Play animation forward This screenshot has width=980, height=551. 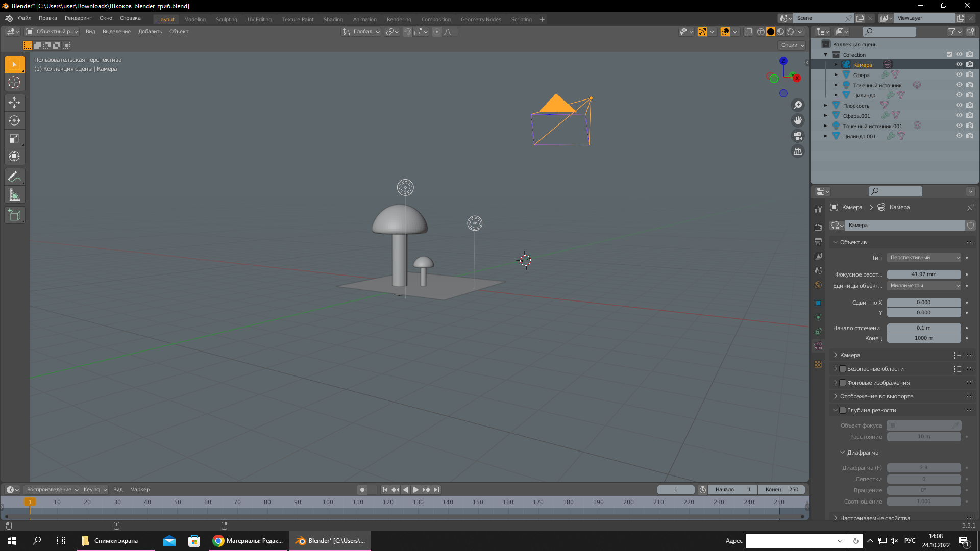[416, 490]
